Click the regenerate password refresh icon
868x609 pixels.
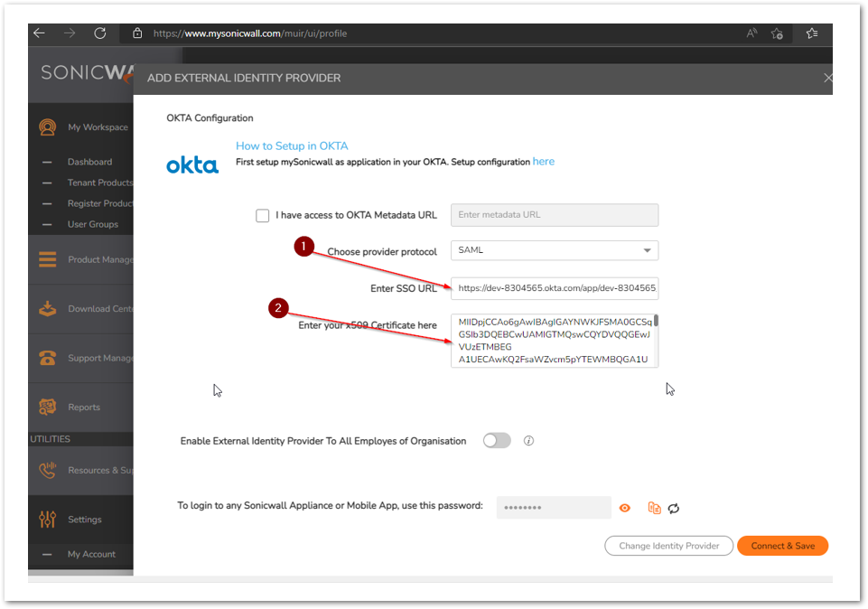point(674,509)
